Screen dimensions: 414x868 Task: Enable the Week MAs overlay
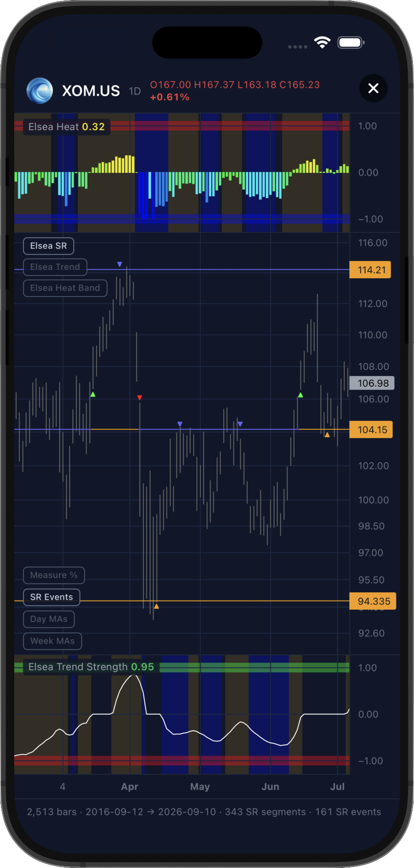52,641
